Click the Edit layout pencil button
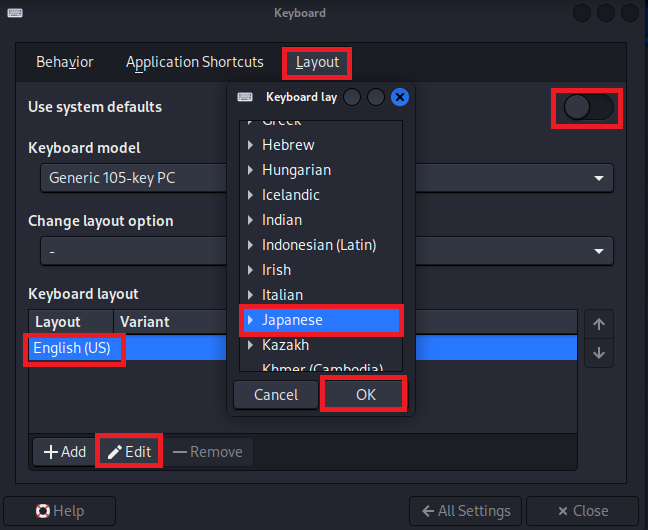This screenshot has height=530, width=648. tap(129, 452)
